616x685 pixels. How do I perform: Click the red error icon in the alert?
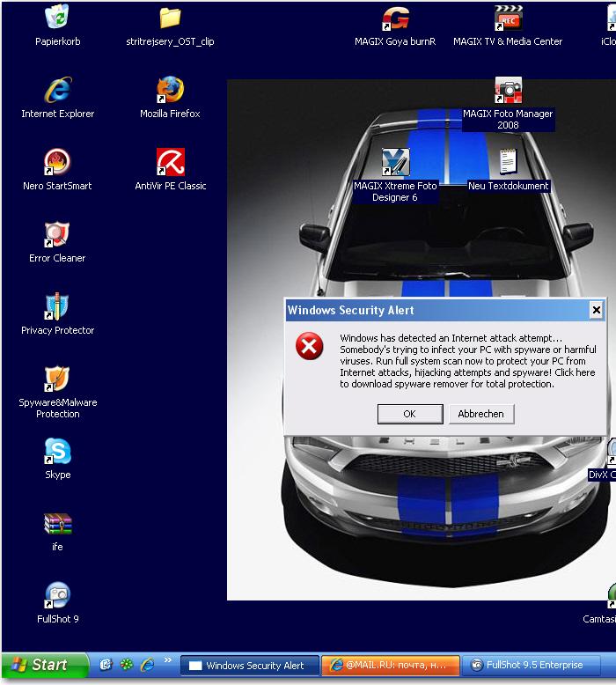pyautogui.click(x=309, y=346)
